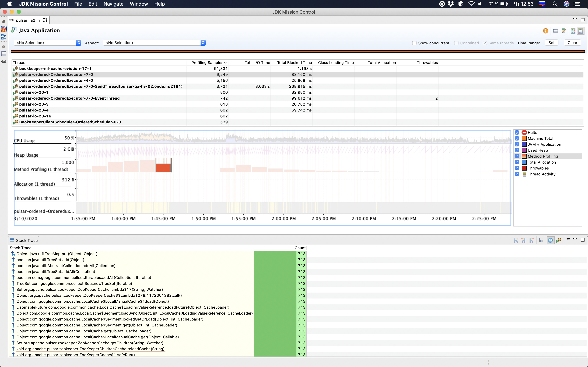Open the Navigate menu
The image size is (588, 367).
coord(113,4)
